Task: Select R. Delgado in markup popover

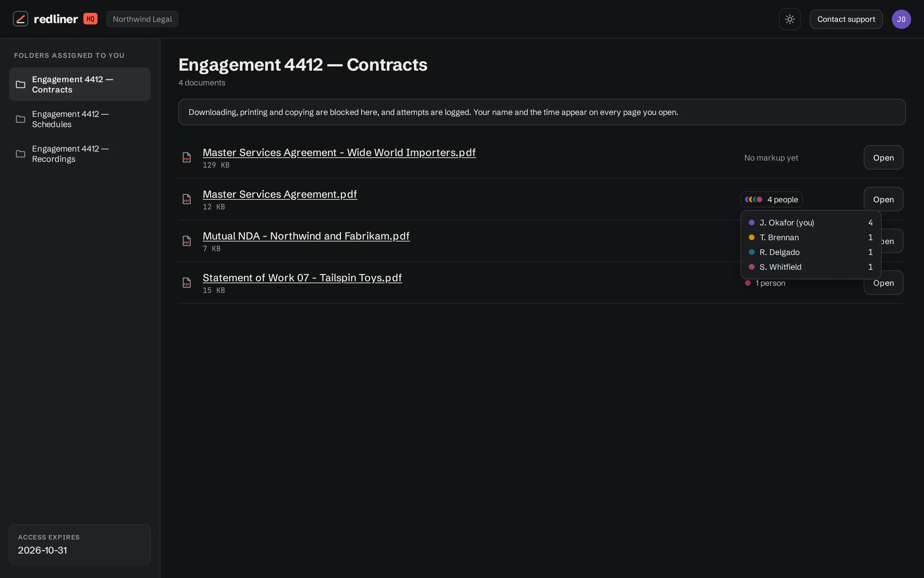Action: tap(811, 252)
